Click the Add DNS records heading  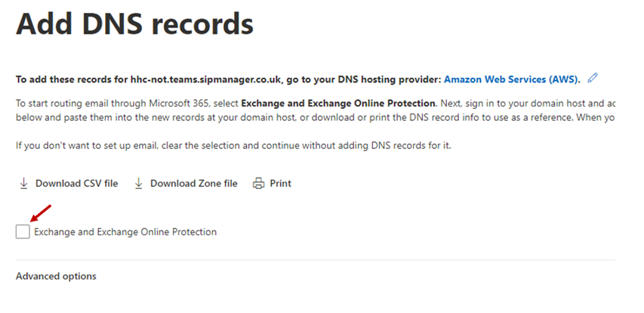tap(134, 23)
